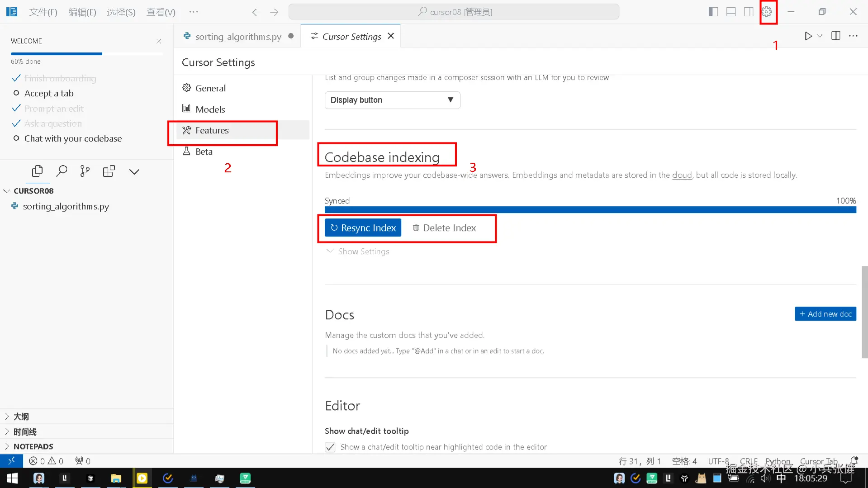Split the editor to the right
The width and height of the screenshot is (868, 488).
(x=835, y=36)
